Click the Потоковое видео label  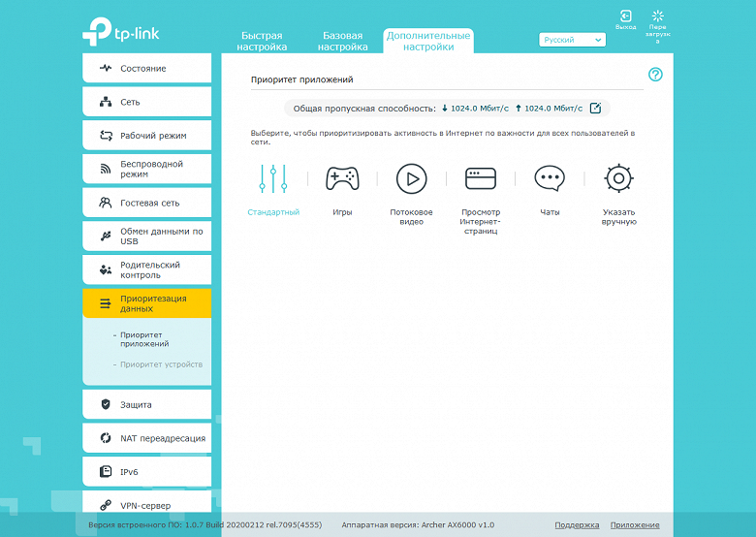click(x=411, y=217)
